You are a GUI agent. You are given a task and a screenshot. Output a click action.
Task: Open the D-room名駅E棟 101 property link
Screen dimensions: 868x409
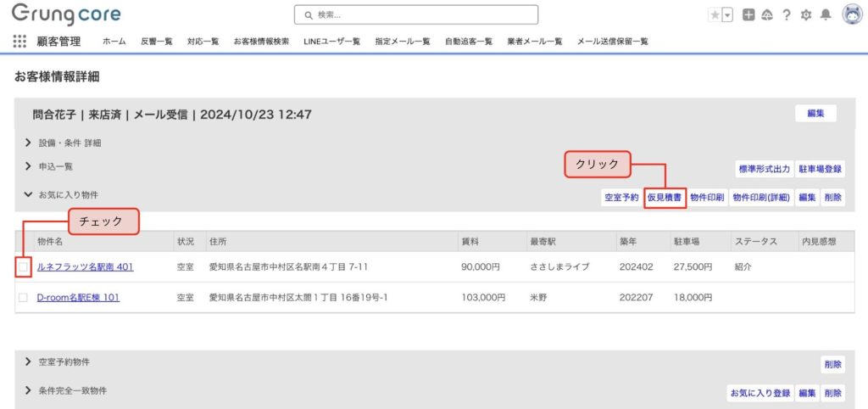click(x=78, y=298)
